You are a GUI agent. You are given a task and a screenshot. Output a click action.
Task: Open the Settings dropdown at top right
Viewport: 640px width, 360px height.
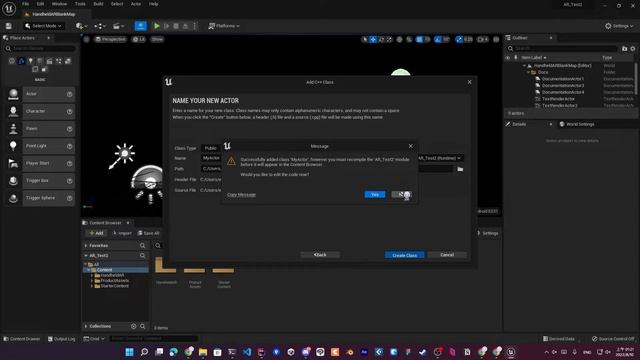coord(619,26)
